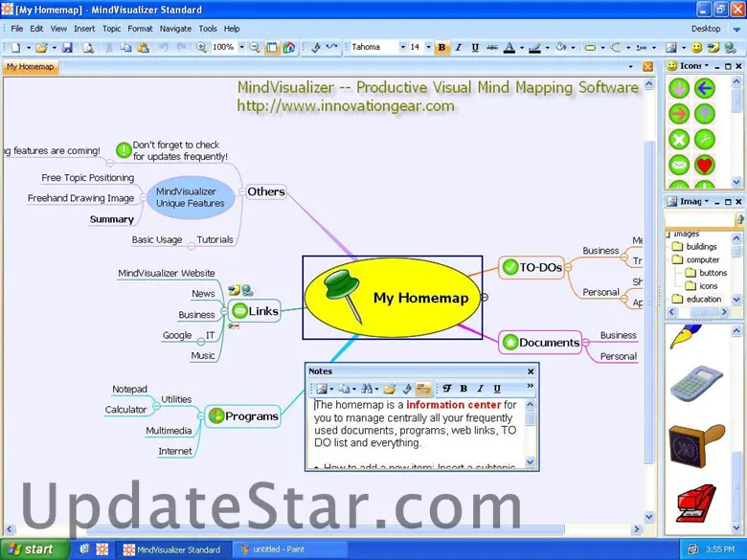This screenshot has height=560, width=747.
Task: Click the canvas vertical scrollbar thumb
Action: click(648, 301)
